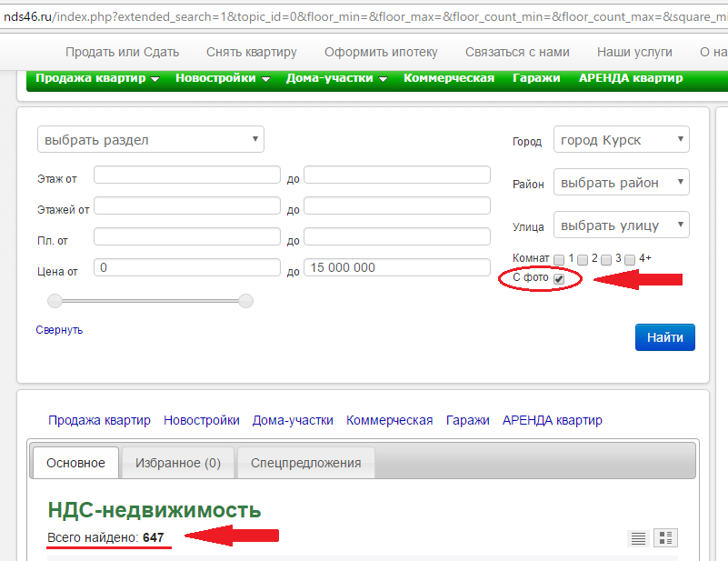Image resolution: width=728 pixels, height=561 pixels.
Task: Follow blue 'Дома-участки' link
Action: click(293, 420)
